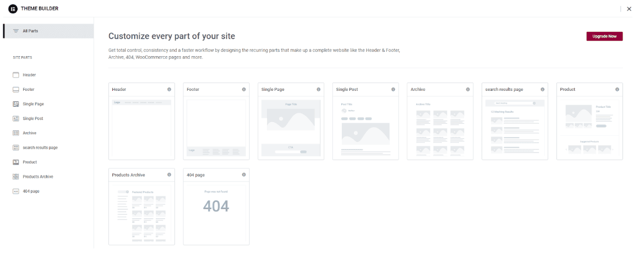
Task: Show info for the Single Page card
Action: pos(319,90)
